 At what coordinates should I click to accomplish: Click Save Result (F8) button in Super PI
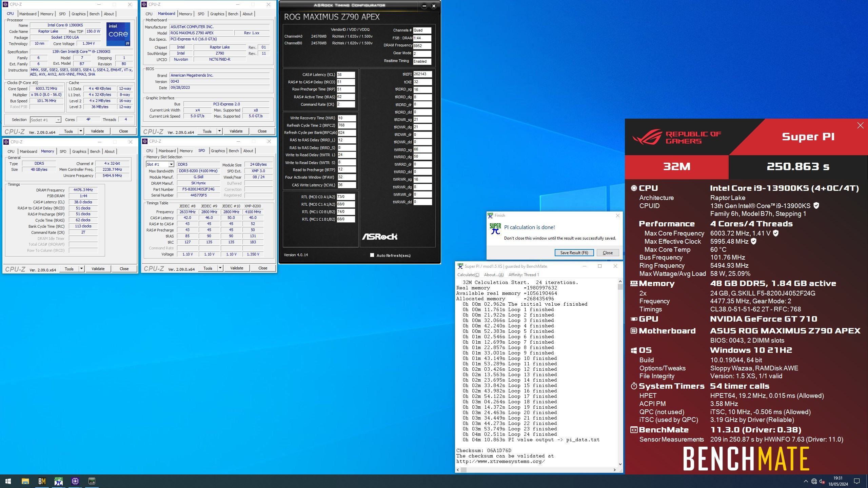pyautogui.click(x=573, y=252)
